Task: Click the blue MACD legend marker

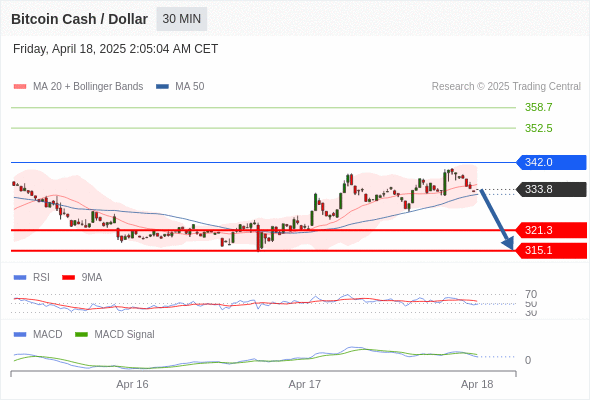Action: (20, 335)
